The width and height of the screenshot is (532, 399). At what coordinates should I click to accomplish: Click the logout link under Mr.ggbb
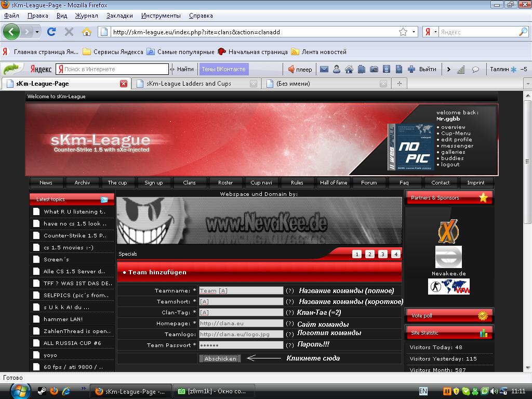450,165
